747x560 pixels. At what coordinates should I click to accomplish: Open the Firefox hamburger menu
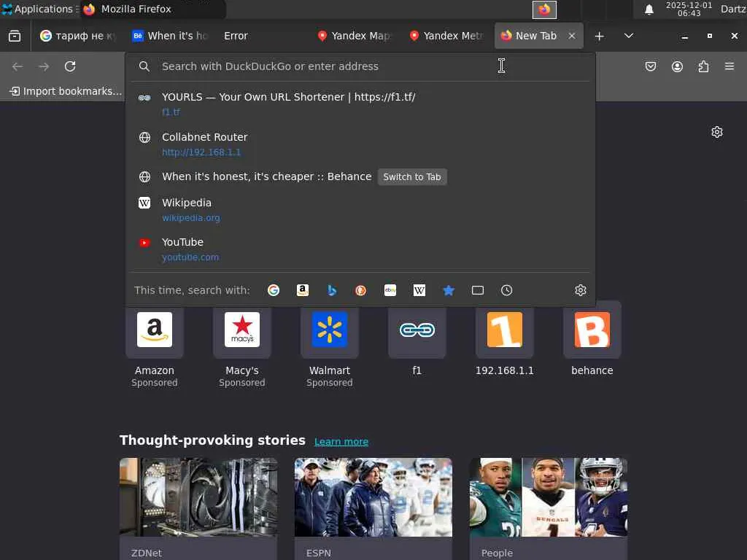[729, 66]
